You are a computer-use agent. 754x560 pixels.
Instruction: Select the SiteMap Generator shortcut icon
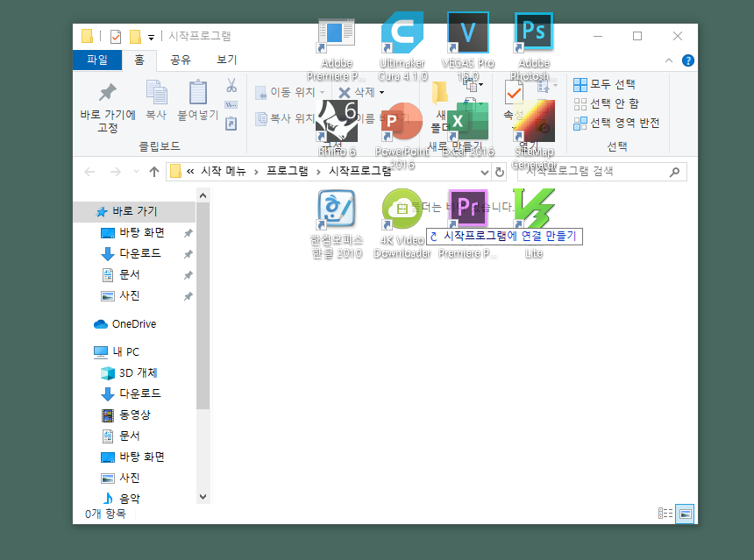point(534,122)
